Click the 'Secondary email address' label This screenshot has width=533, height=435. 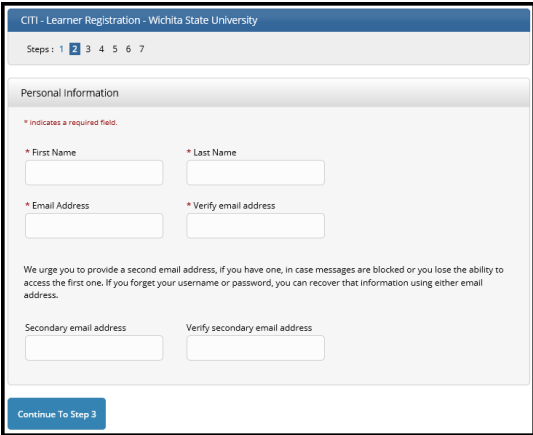coord(75,328)
